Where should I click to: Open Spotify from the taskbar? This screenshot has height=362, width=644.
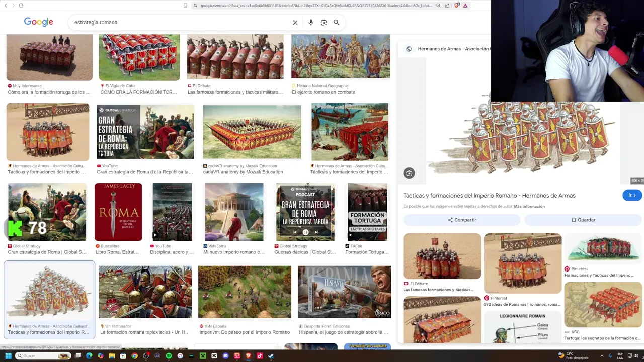click(169, 356)
